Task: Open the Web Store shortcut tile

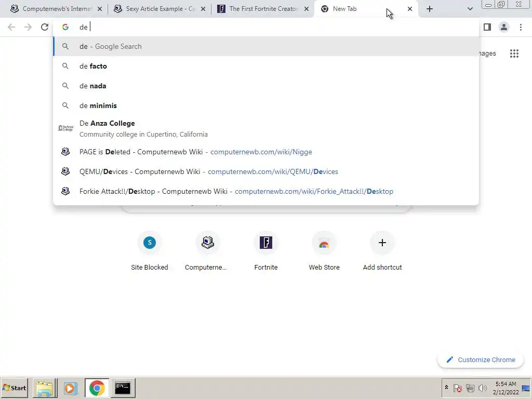Action: [x=324, y=251]
